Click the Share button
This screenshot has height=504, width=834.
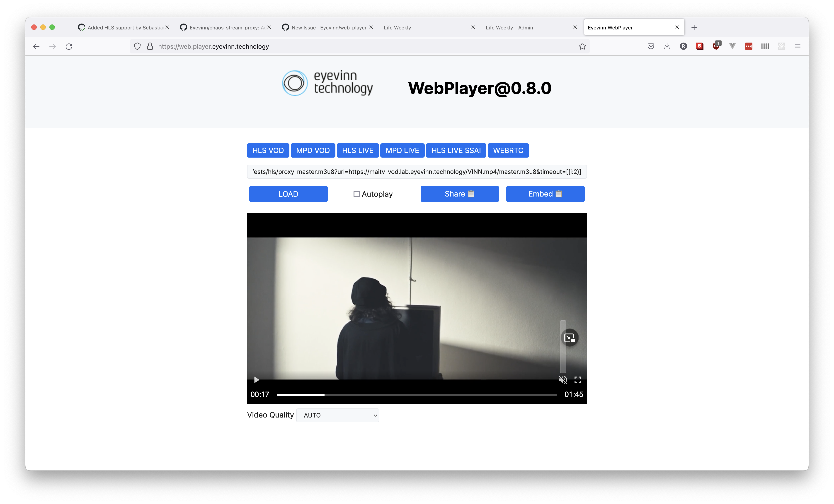[x=459, y=194]
